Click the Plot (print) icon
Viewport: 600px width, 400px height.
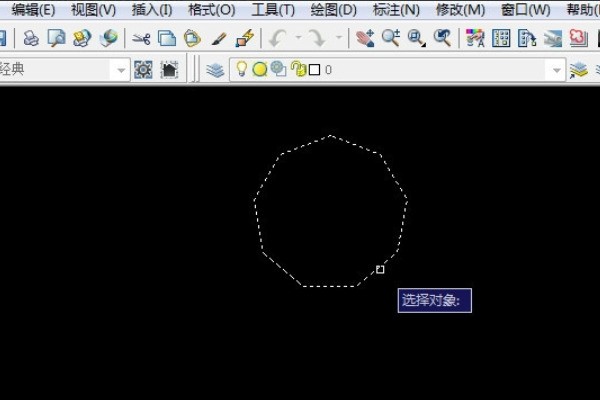tap(31, 39)
